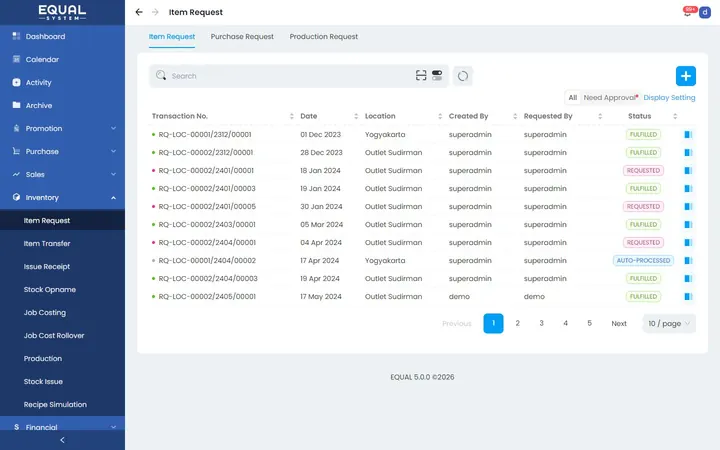Go back with the left arrow
This screenshot has height=450, width=720.
click(x=139, y=12)
